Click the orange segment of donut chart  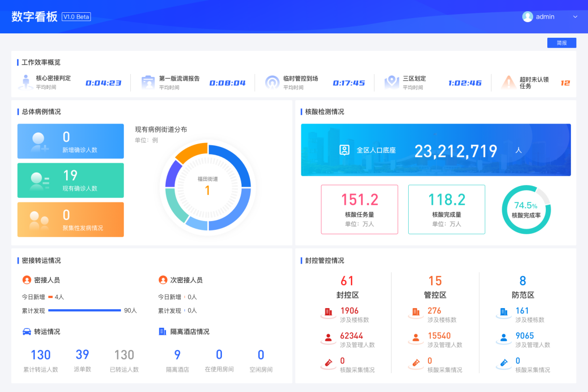192,152
